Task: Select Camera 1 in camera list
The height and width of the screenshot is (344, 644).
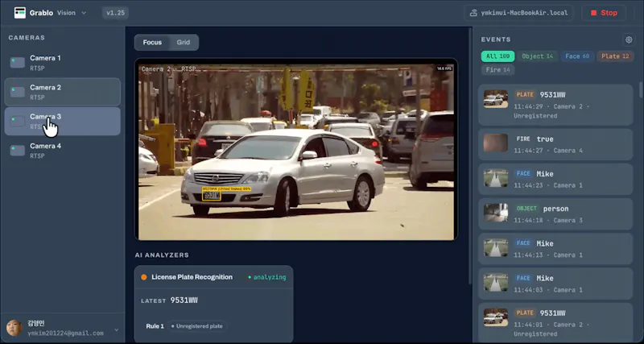Action: point(63,63)
